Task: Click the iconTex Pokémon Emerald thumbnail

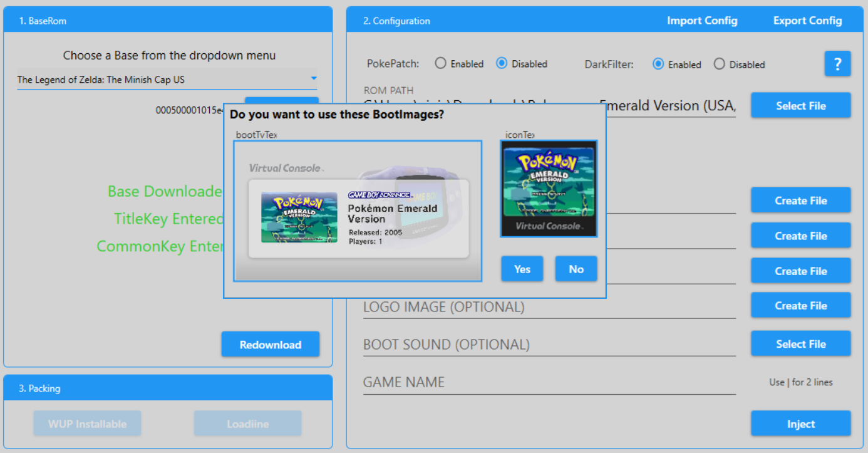Action: point(549,189)
